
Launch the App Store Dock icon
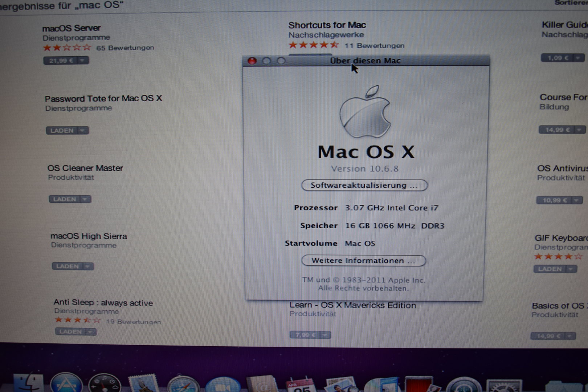point(66,383)
